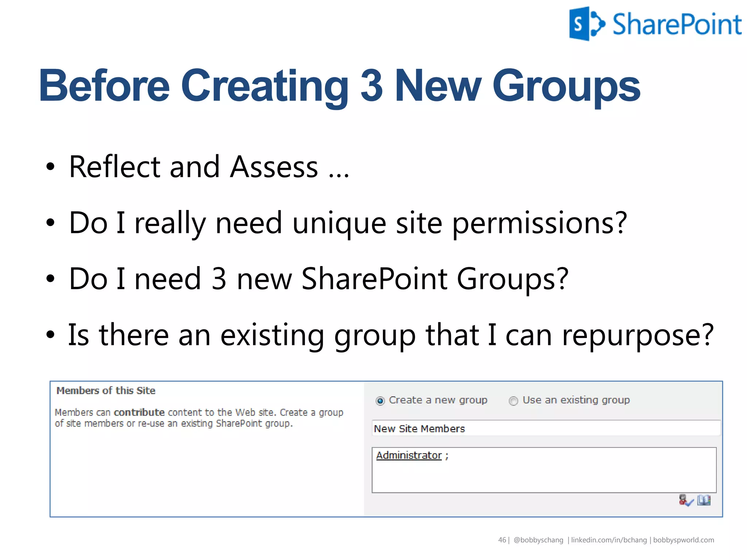Open the bobbyspworld.com link in the footer
The height and width of the screenshot is (560, 747).
coord(684,540)
